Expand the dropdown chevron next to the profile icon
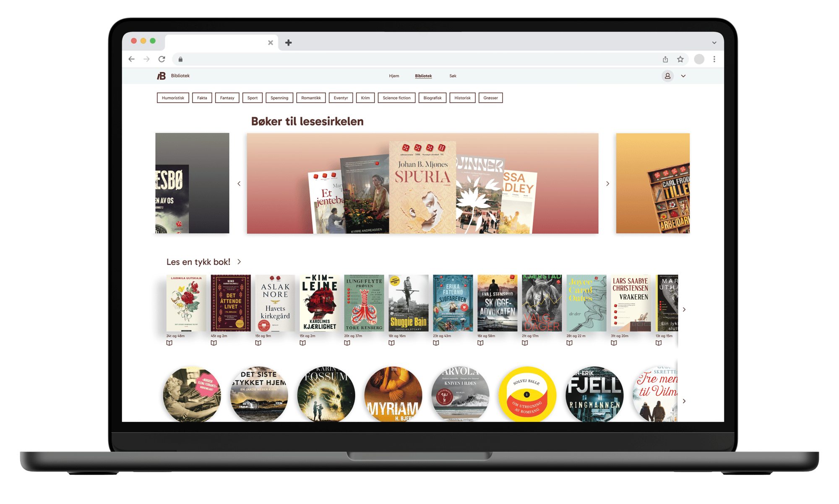The width and height of the screenshot is (839, 504). pos(683,76)
